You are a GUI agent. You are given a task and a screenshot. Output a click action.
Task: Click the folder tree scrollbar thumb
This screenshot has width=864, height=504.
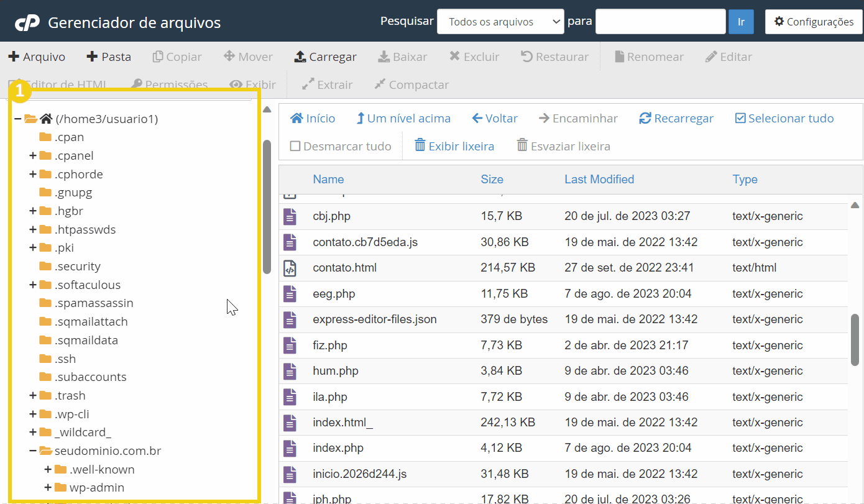pyautogui.click(x=267, y=207)
